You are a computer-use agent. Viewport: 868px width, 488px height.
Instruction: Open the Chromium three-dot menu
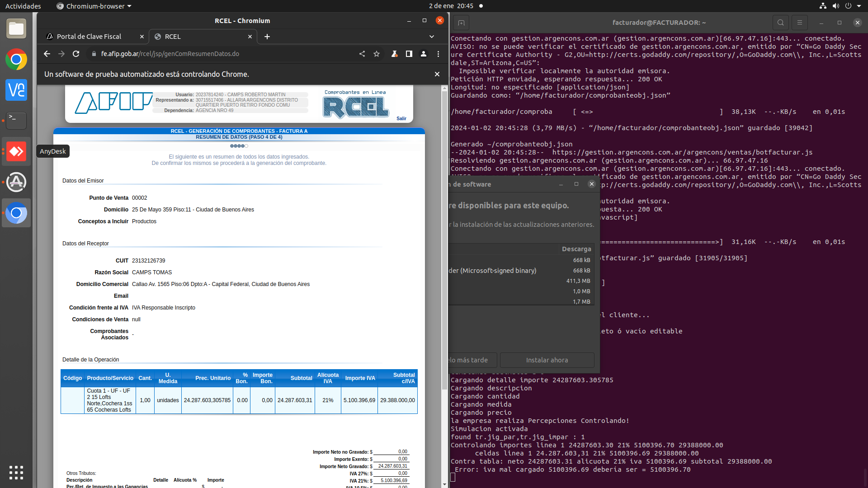[x=438, y=54]
